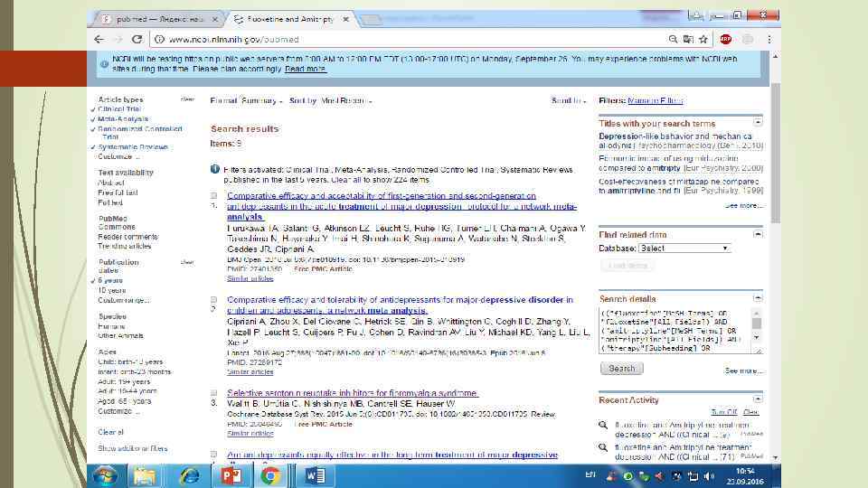Open the Windows Start button
Screen dimensions: 868x488
105,476
